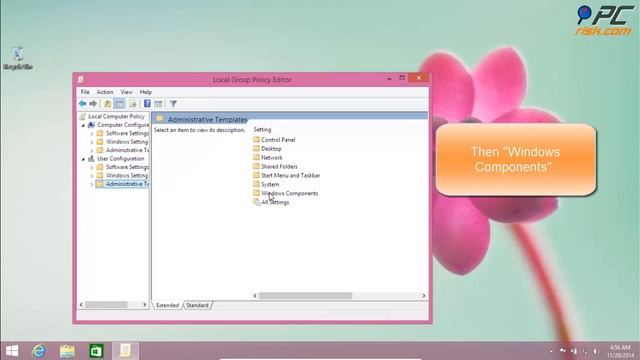Click the network tray icon
Viewport: 640px width, 360px height.
584,351
